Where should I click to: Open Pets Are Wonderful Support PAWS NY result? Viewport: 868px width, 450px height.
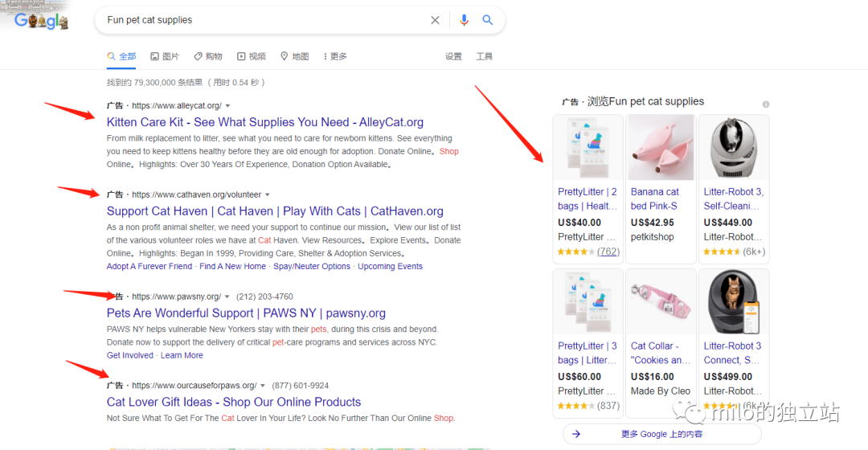(247, 313)
